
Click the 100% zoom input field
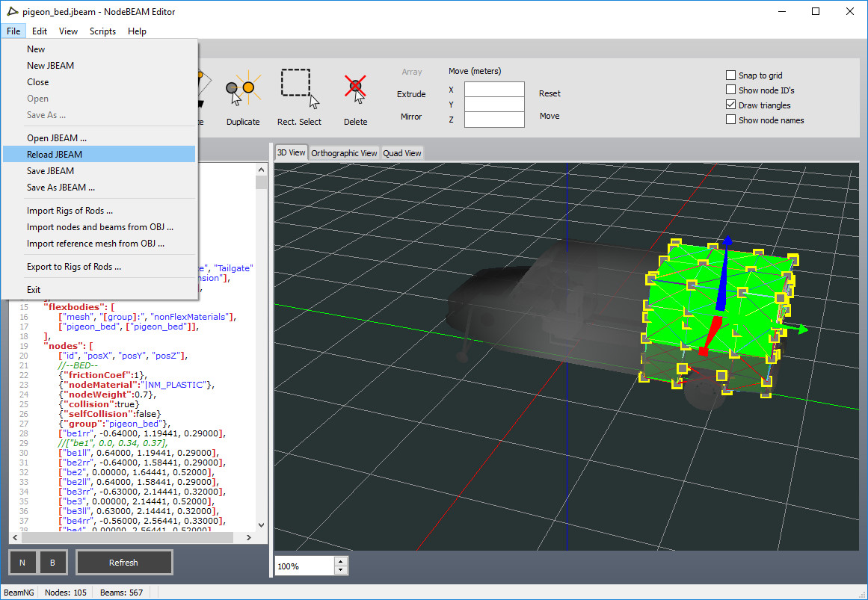[305, 566]
